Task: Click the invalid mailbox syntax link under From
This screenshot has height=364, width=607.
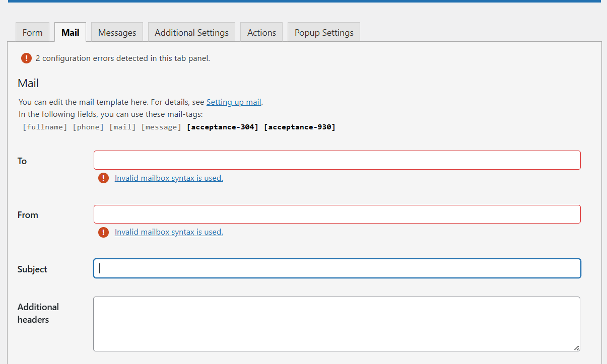Action: pos(169,232)
